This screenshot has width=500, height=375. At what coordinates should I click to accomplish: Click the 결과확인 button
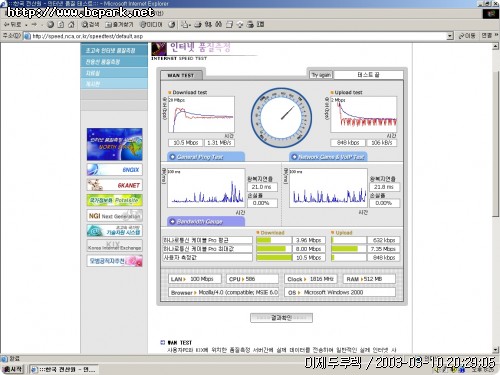pyautogui.click(x=281, y=318)
